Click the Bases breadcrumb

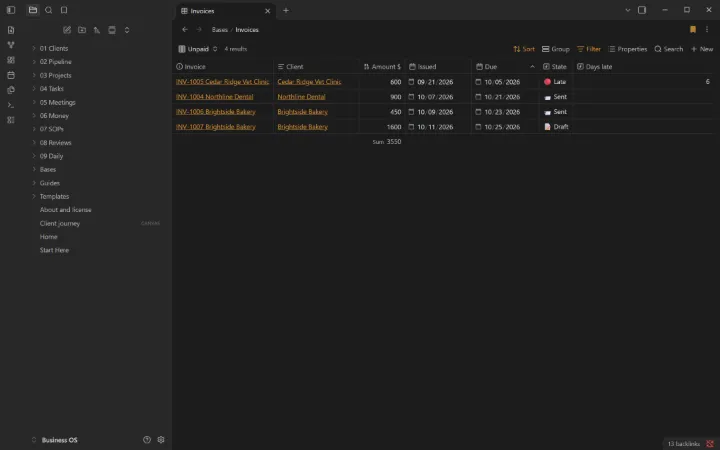coord(219,29)
